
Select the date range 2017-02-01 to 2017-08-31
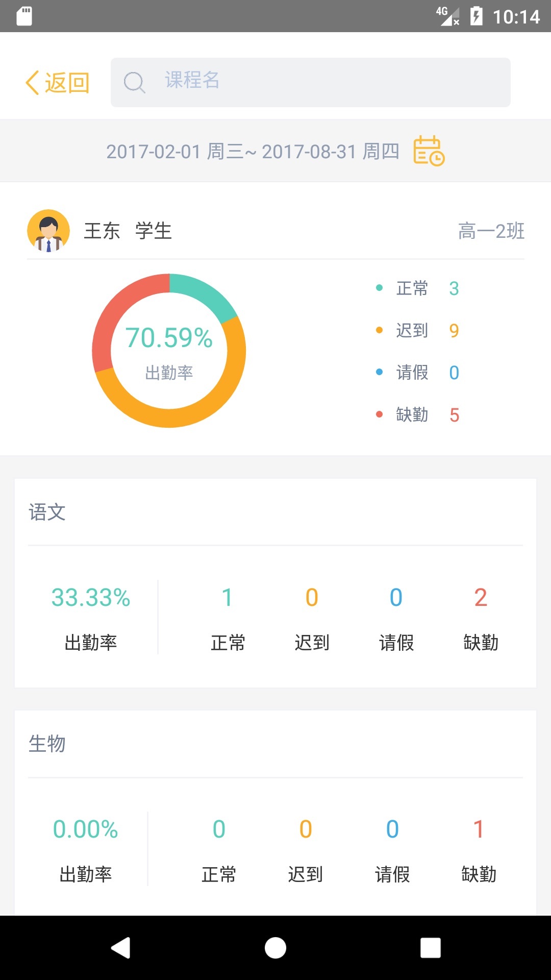coord(253,152)
